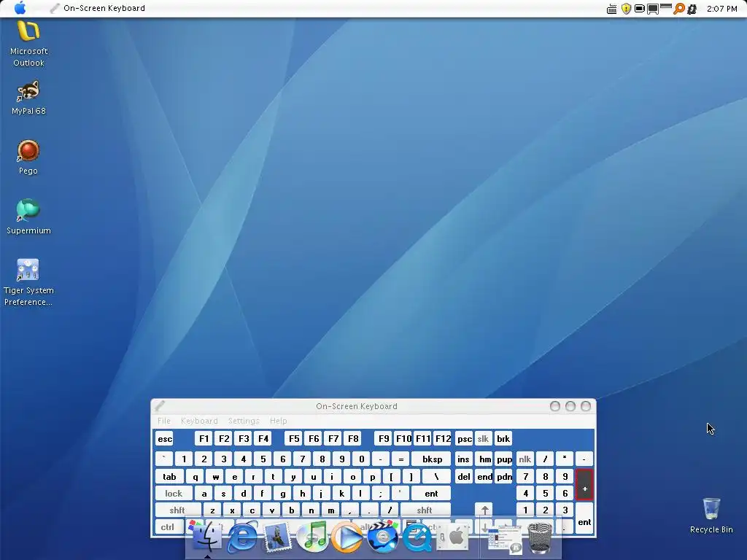
Task: Click the del key
Action: (463, 476)
